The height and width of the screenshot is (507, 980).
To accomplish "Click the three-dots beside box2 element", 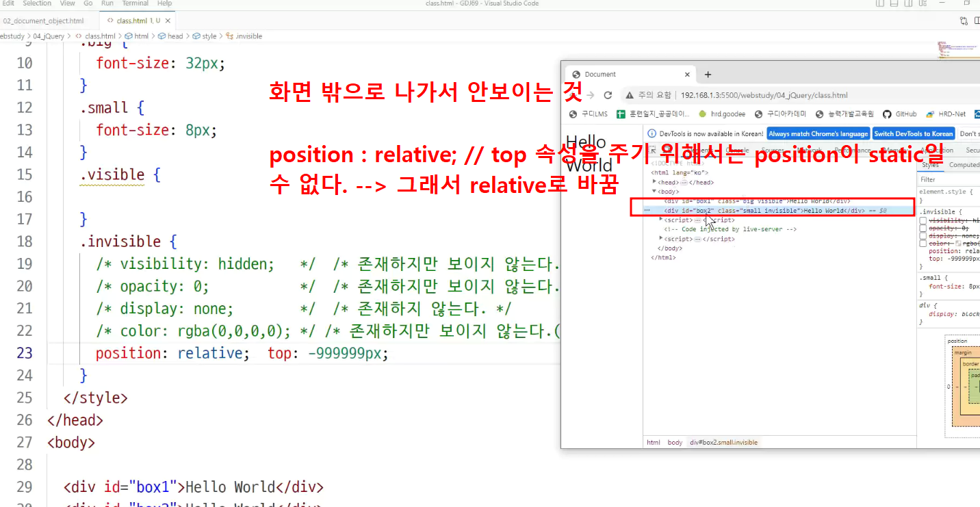I will [647, 211].
